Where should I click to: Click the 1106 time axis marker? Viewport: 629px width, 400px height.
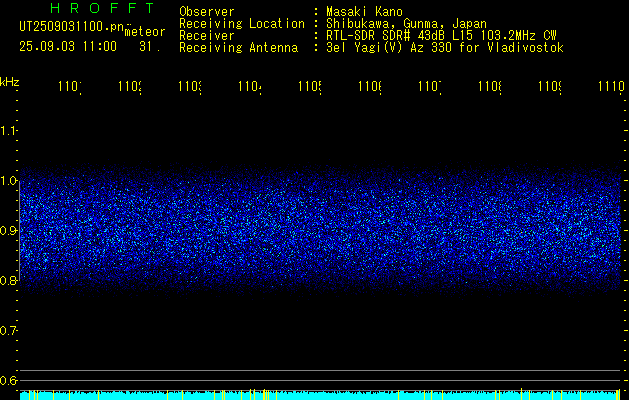pos(370,87)
